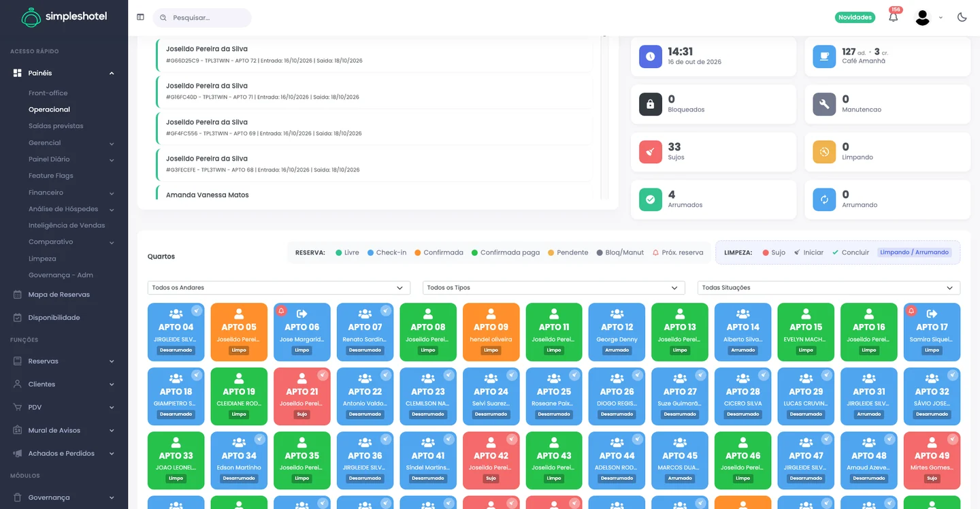Open Mapa de Reservas
This screenshot has height=509, width=980.
59,295
